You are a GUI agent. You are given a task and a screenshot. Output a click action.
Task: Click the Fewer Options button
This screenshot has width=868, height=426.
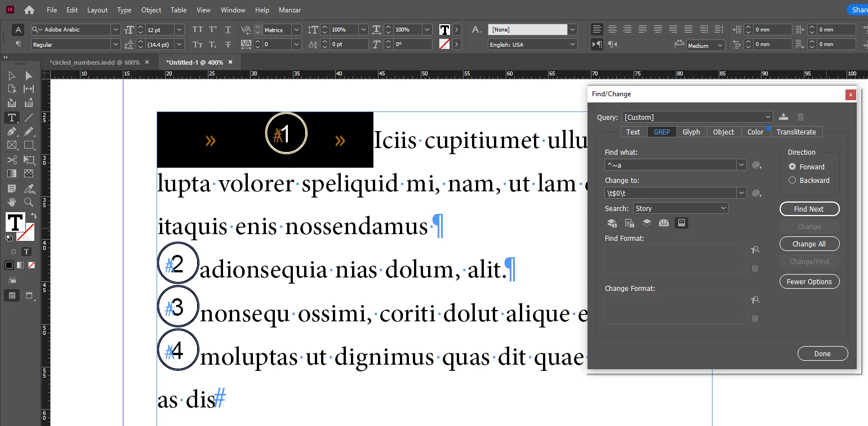pos(809,281)
